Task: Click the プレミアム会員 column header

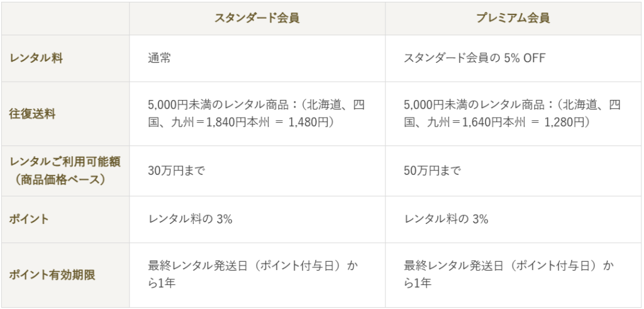Action: pos(513,18)
